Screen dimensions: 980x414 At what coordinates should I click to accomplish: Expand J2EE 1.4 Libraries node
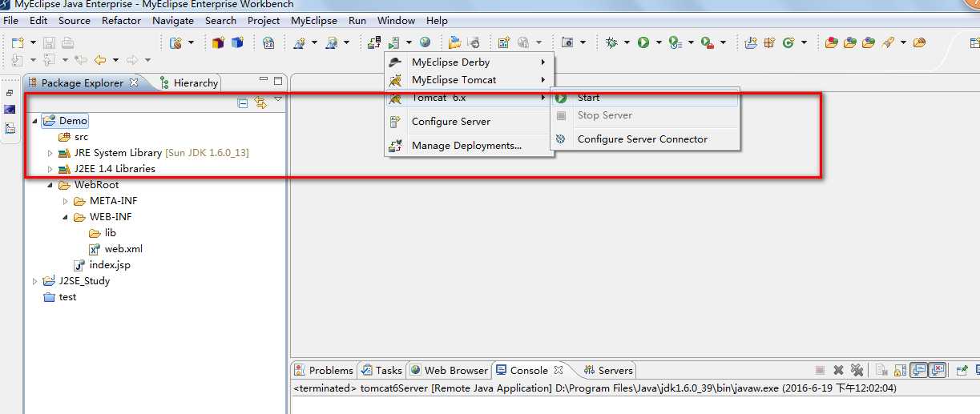(x=50, y=169)
